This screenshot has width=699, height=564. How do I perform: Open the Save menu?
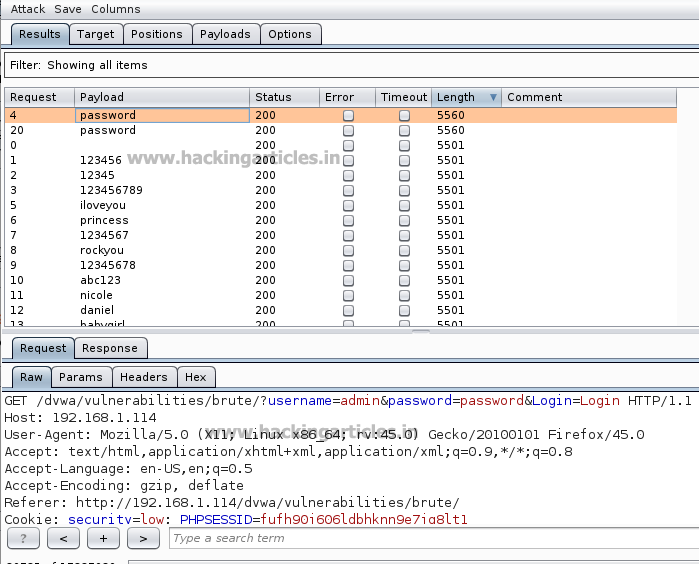click(x=68, y=9)
